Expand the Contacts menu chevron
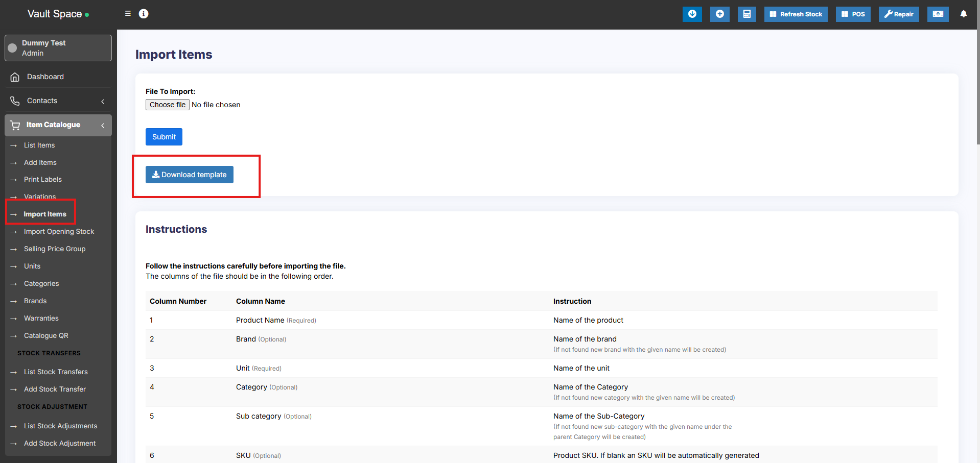Viewport: 980px width, 463px height. tap(103, 101)
